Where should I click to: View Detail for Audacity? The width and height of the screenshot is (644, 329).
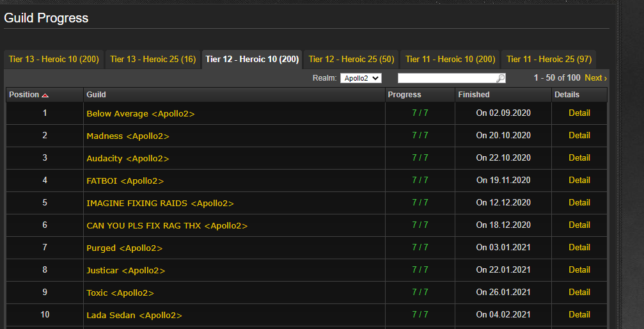(x=579, y=157)
